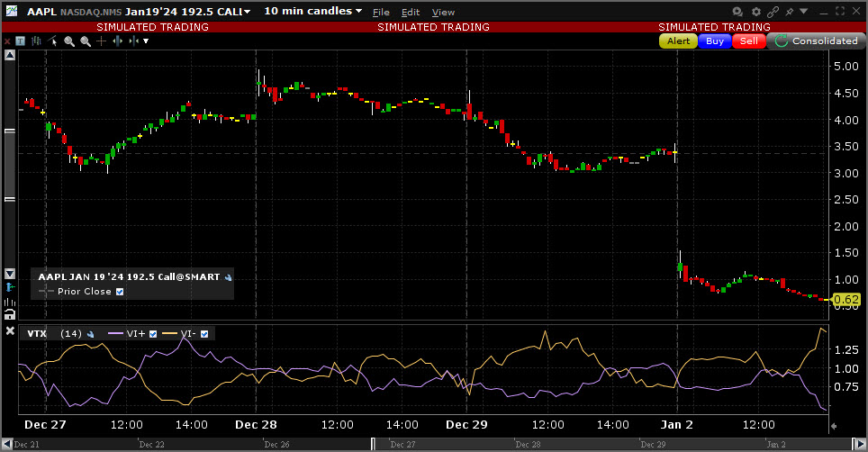Click the compress time axis icon
The height and width of the screenshot is (452, 868).
133,41
